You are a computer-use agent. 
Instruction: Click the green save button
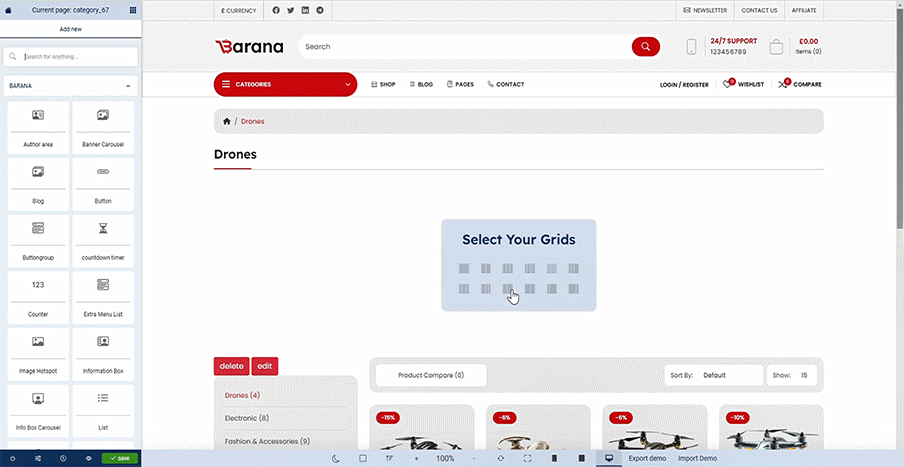(x=119, y=458)
